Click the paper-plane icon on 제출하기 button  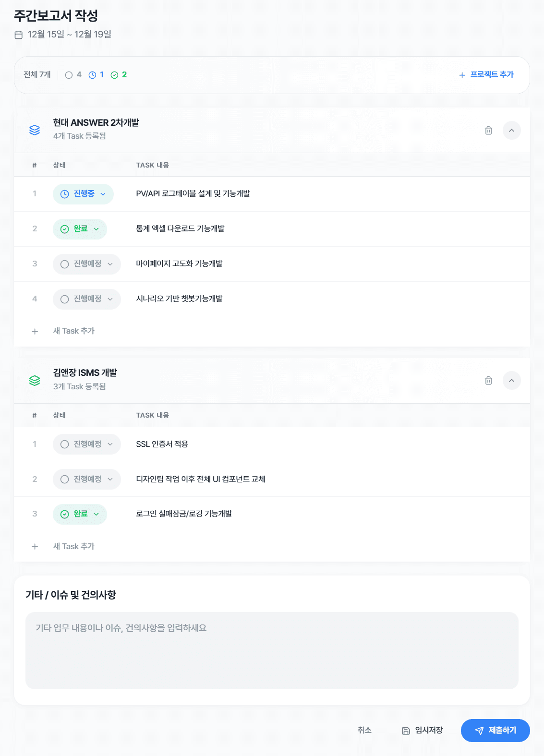pos(480,731)
